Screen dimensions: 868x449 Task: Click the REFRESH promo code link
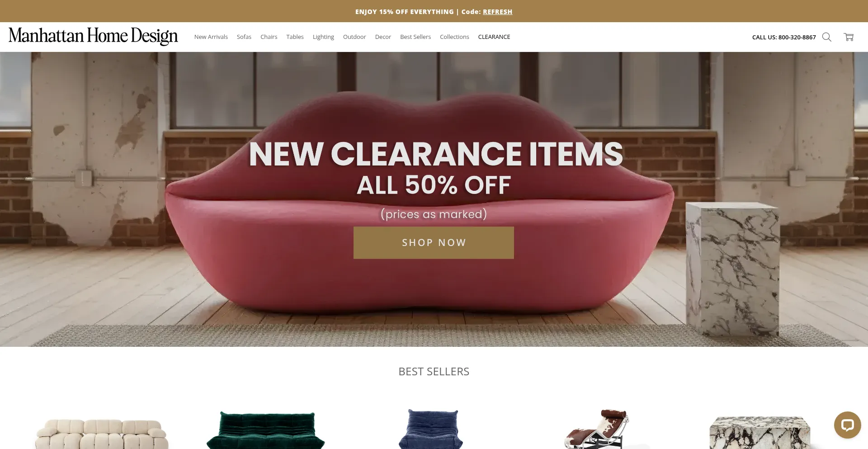(497, 12)
